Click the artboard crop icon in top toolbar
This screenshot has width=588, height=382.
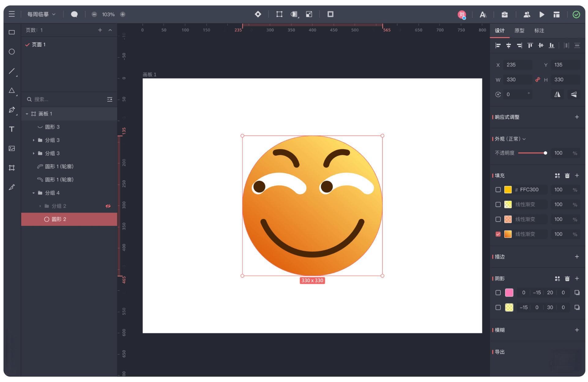click(x=279, y=14)
